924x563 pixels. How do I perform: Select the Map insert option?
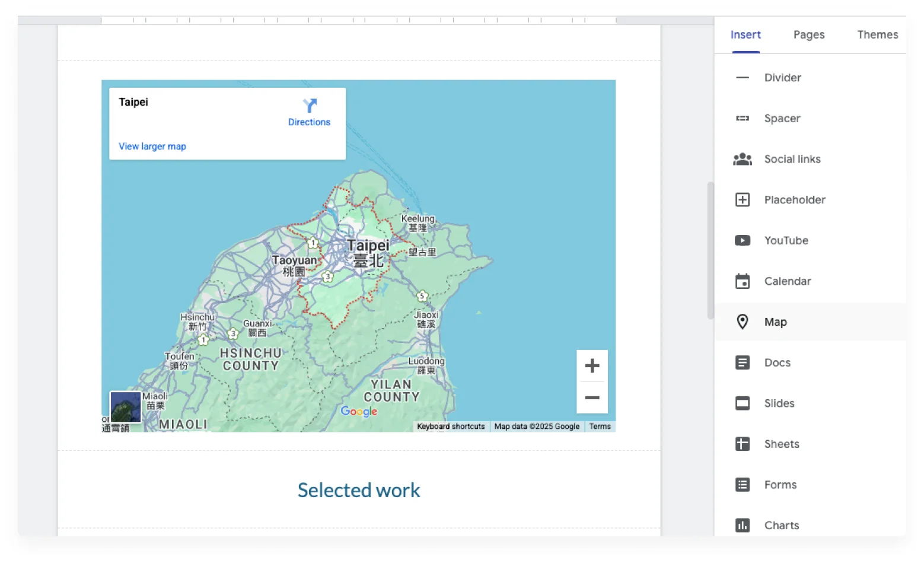(810, 322)
